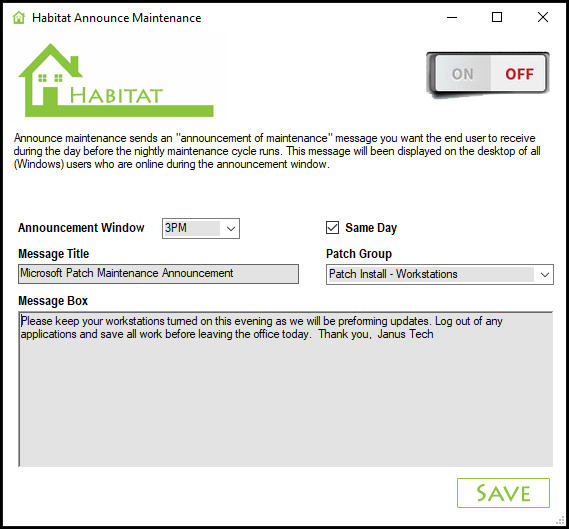Minimize the Habitat Announce Maintenance window
The height and width of the screenshot is (529, 569).
coord(452,17)
